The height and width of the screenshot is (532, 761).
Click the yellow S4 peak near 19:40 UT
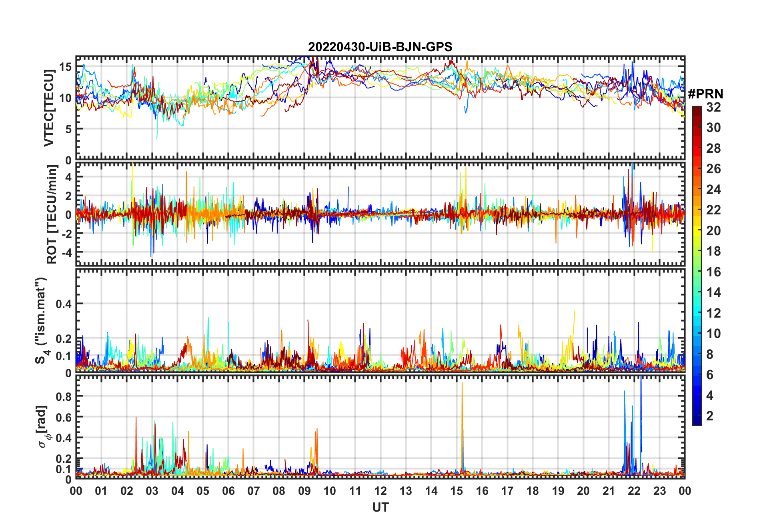tap(575, 320)
